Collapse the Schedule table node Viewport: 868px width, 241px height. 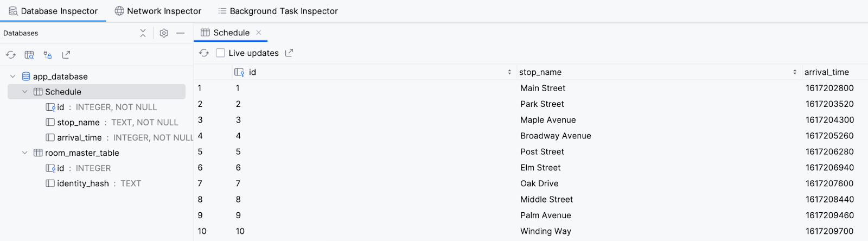point(25,92)
